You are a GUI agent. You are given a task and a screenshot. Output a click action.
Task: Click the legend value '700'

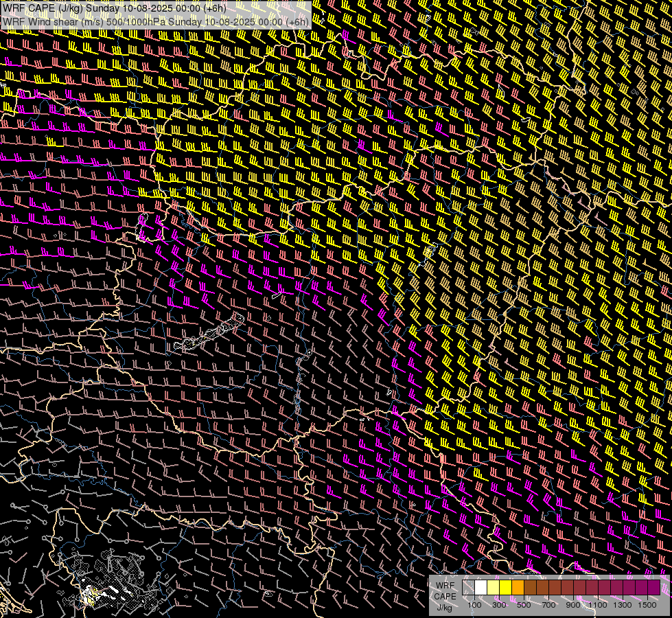[548, 605]
